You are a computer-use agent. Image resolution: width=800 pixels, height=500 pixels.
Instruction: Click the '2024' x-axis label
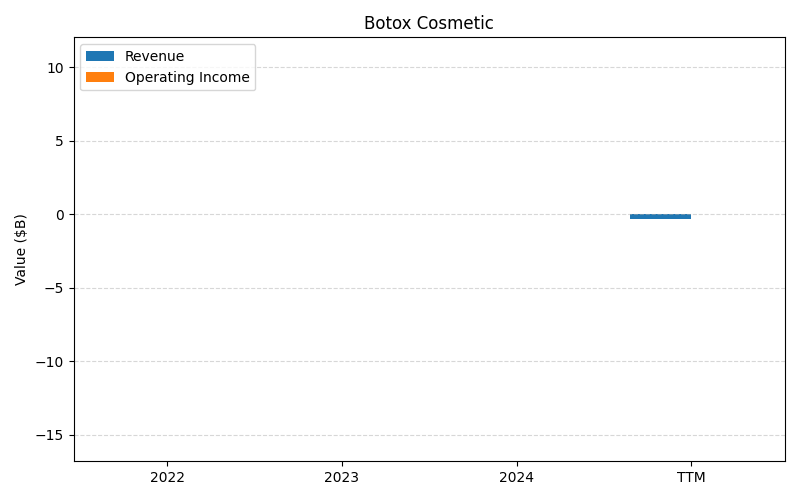[x=516, y=478]
